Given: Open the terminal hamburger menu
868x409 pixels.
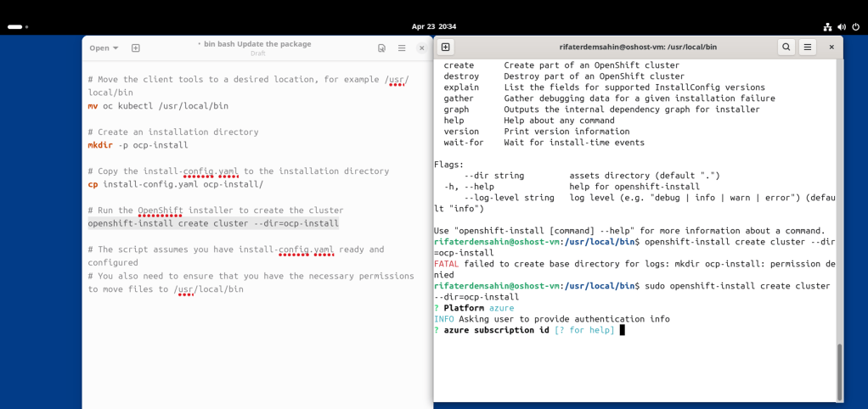Looking at the screenshot, I should 808,47.
